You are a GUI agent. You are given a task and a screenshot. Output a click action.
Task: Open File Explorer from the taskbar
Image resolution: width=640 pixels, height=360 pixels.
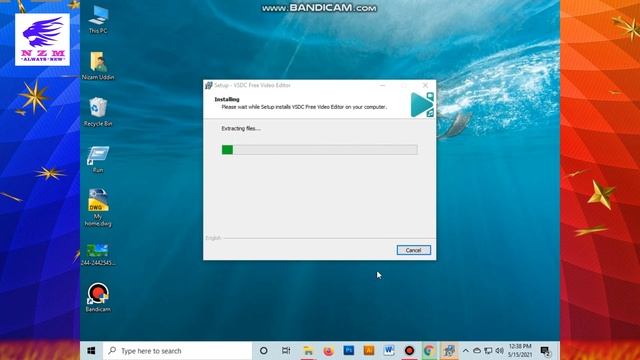point(308,351)
